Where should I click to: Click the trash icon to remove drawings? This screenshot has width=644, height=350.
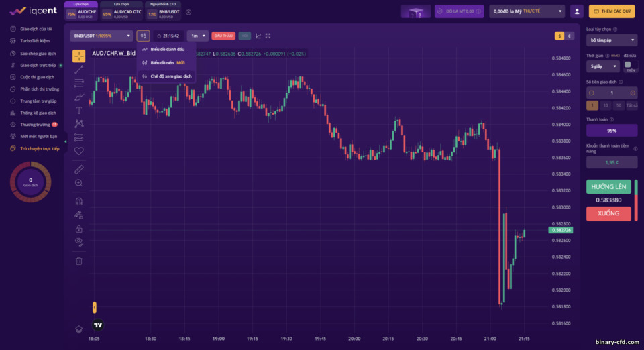coord(79,261)
